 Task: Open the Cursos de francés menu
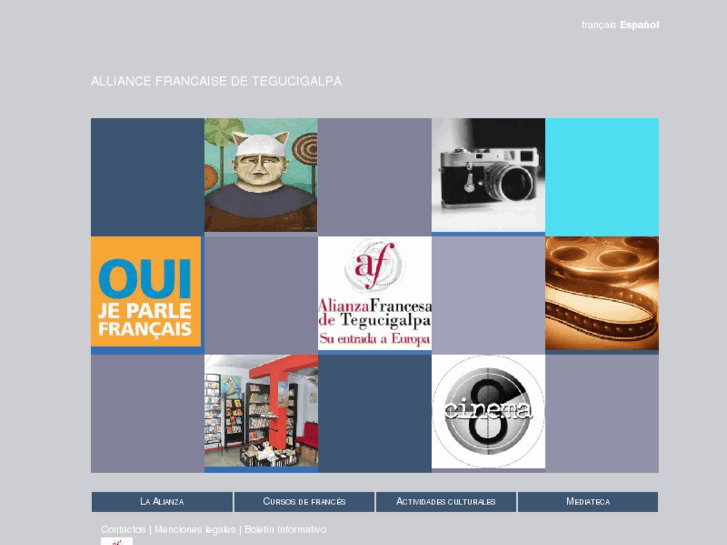pyautogui.click(x=304, y=502)
